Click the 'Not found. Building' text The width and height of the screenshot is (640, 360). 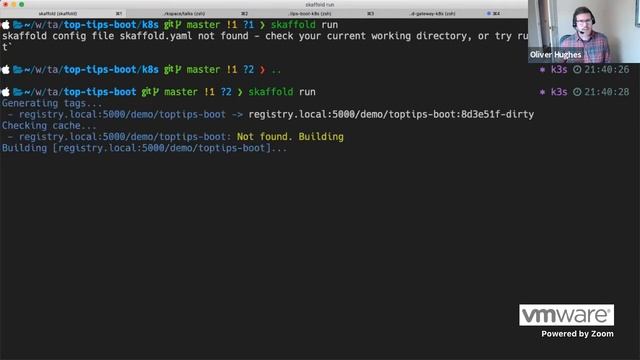[290, 137]
